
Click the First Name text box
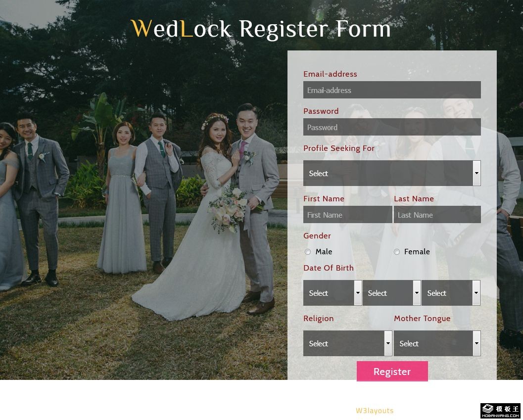coord(347,215)
